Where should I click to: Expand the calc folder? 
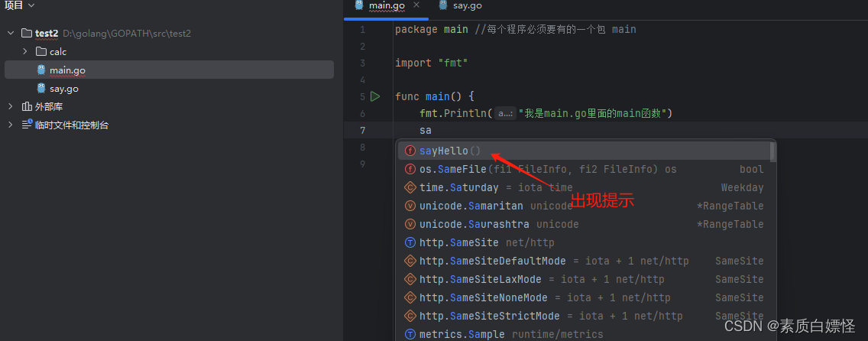(25, 51)
